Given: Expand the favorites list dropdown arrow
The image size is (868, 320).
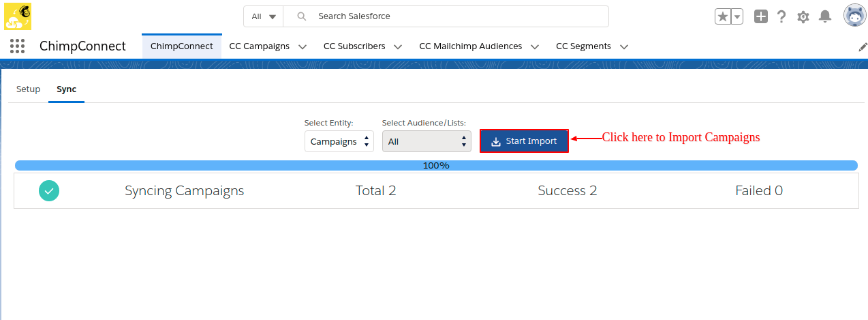Looking at the screenshot, I should pyautogui.click(x=737, y=16).
